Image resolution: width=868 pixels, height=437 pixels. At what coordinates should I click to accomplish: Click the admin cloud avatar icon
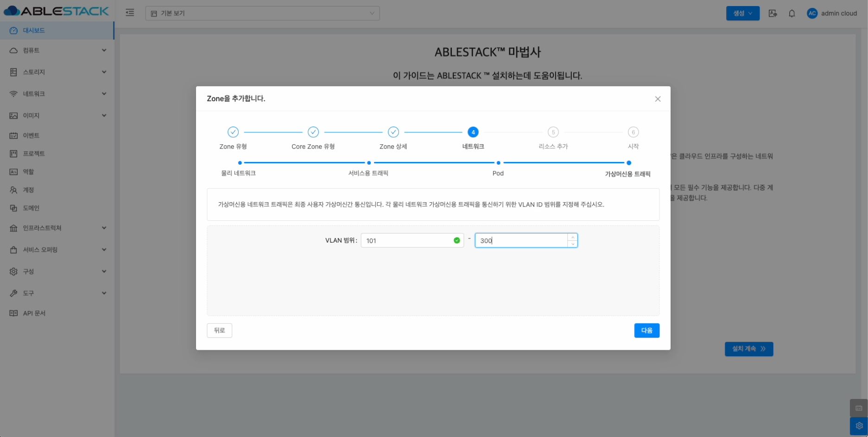click(812, 13)
